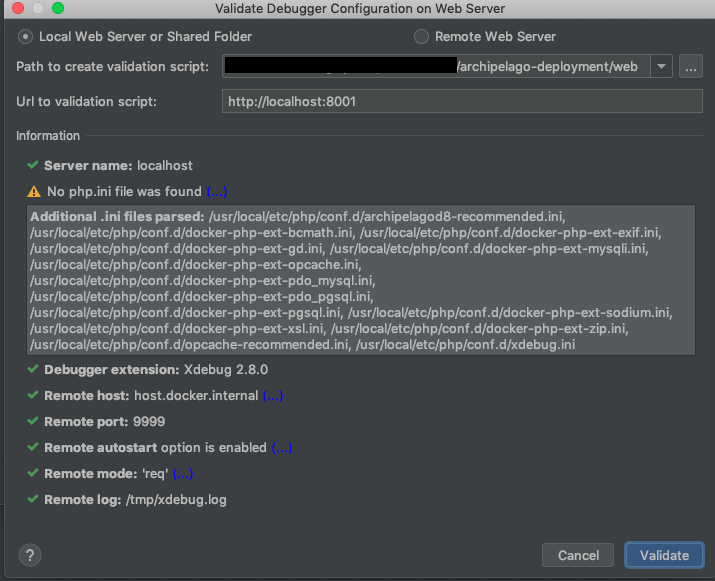Screen dimensions: 715x581
Task: Show details for Remote autostart option
Action: 281,447
